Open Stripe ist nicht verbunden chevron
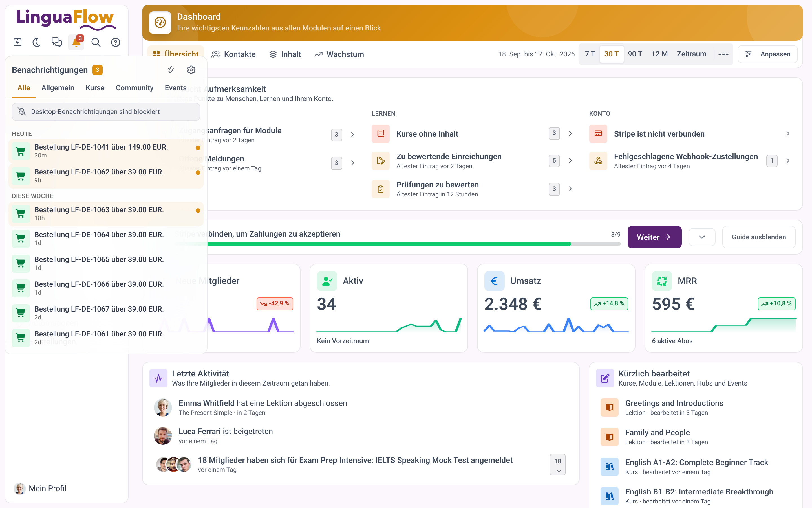The width and height of the screenshot is (812, 508). coord(788,134)
